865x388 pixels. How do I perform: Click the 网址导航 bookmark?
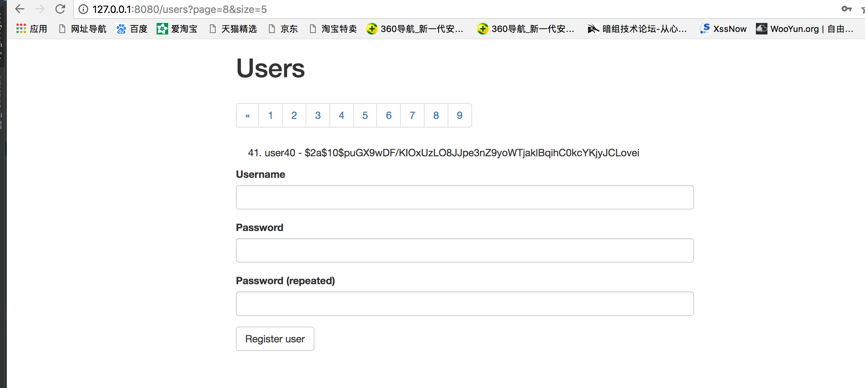click(x=82, y=29)
